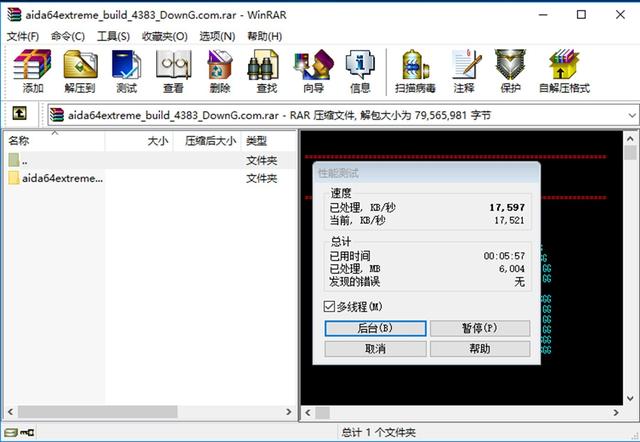Toggle the Multithreading (多线程) checkbox
This screenshot has width=640, height=442.
[329, 306]
